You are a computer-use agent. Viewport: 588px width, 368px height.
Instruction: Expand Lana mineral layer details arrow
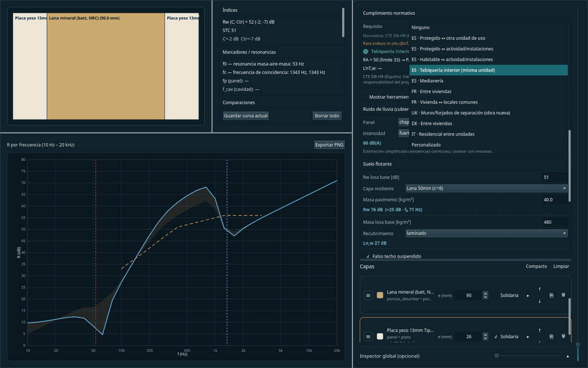(528, 295)
